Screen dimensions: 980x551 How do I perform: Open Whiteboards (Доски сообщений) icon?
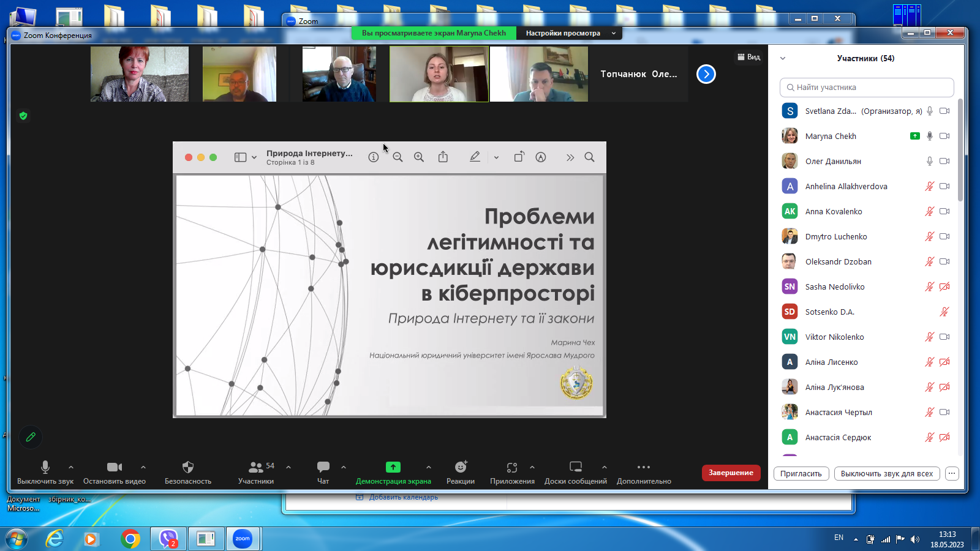tap(575, 467)
